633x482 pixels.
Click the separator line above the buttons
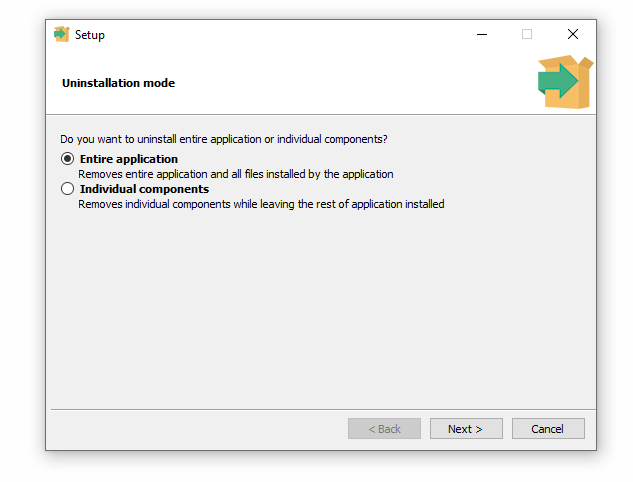coord(320,409)
